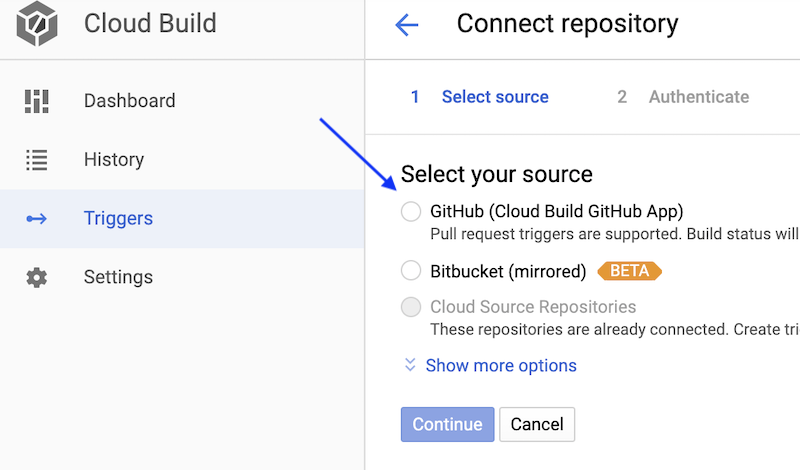
Task: Click the orange BETA badge
Action: [629, 271]
